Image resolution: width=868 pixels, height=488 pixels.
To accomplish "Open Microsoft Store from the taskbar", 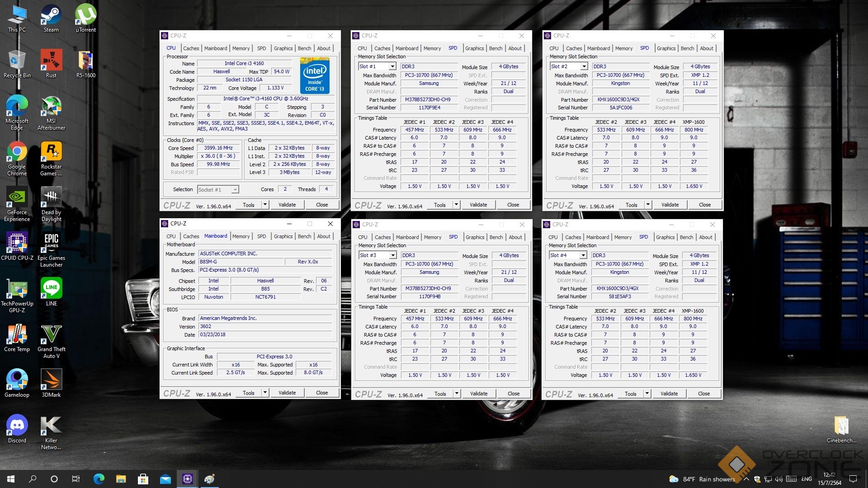I will [x=143, y=479].
